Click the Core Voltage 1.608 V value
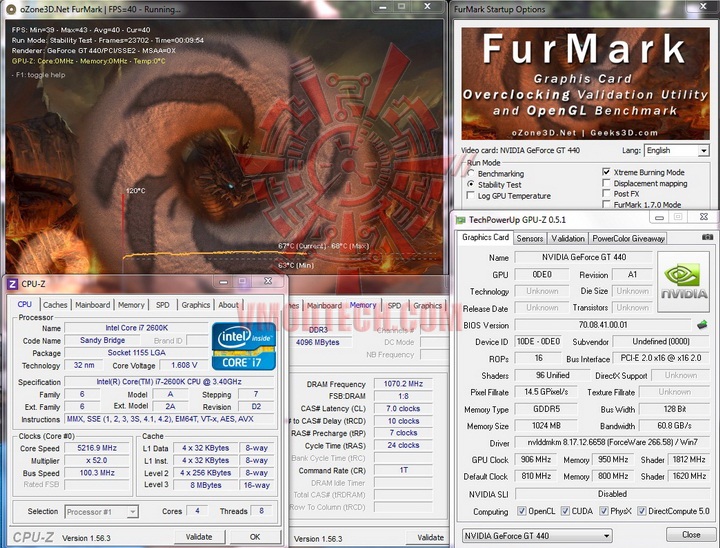Screen dimensions: 720x548 point(184,365)
